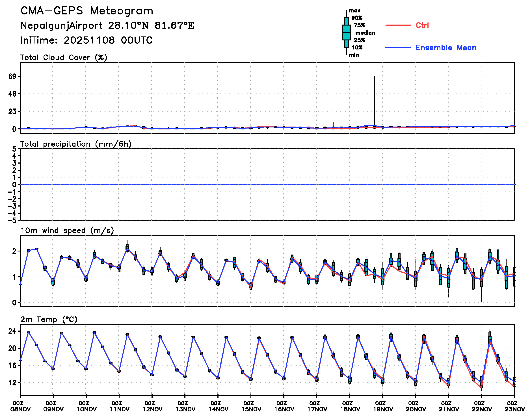
Task: Click the median label in legend
Action: tap(365, 33)
